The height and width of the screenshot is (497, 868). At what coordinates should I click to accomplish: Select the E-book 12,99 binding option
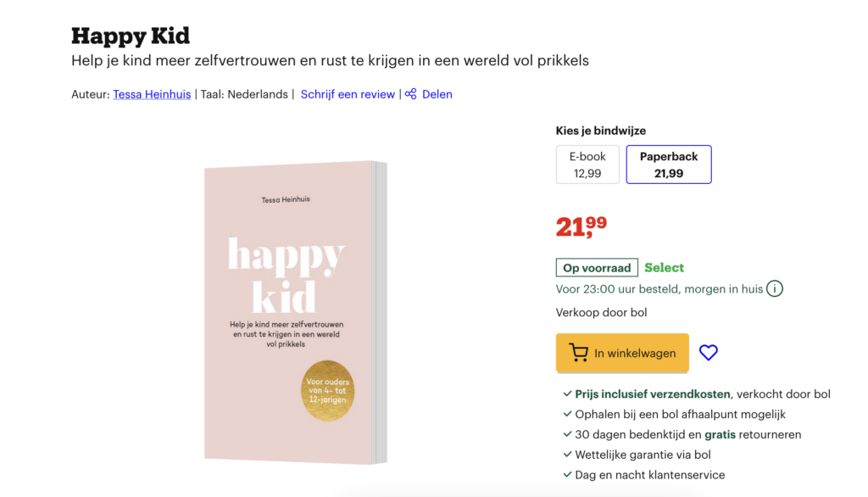click(587, 165)
